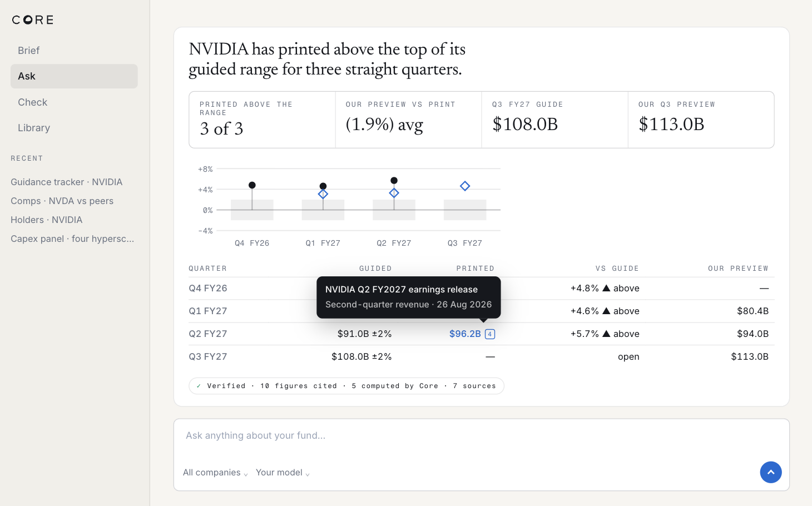Click the +4.8% above cell

pos(605,289)
